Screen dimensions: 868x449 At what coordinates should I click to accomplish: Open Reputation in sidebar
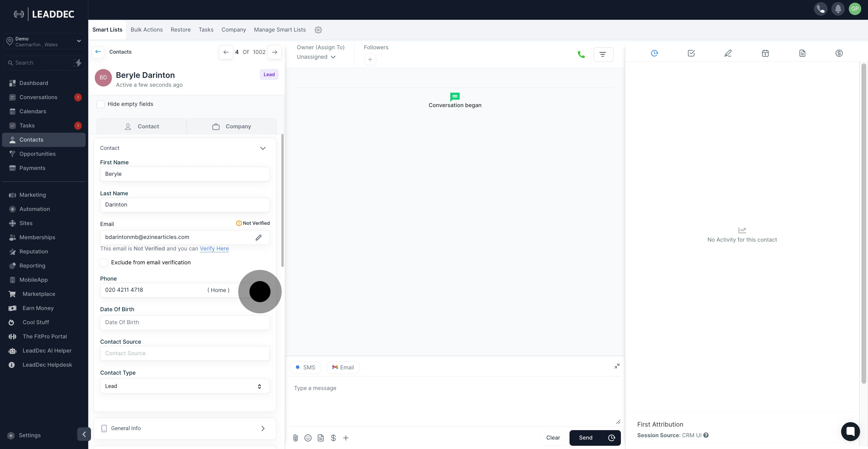(44, 251)
